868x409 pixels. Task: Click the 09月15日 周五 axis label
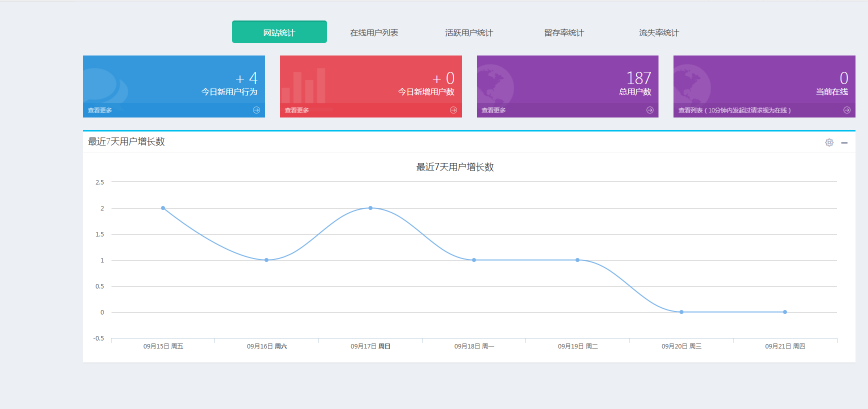point(163,346)
